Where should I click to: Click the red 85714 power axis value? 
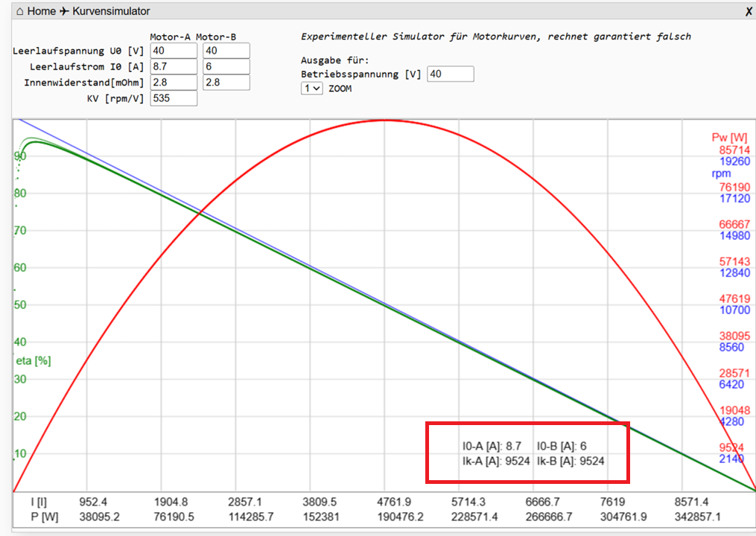point(734,150)
